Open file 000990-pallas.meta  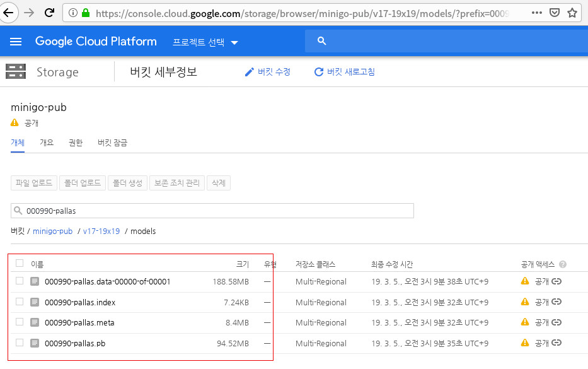click(x=79, y=323)
